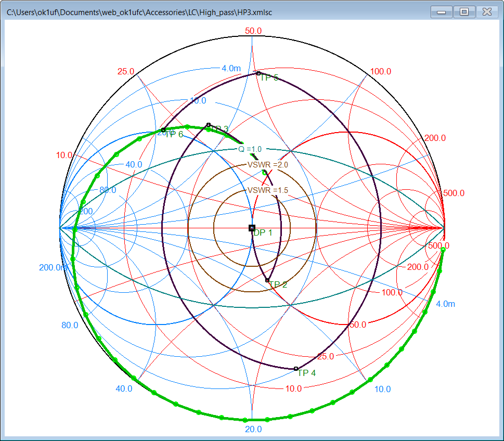Click the red 25.0 label at upper left

click(126, 71)
